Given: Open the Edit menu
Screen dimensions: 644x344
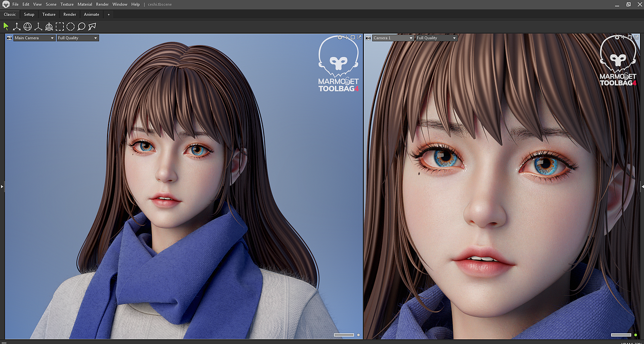Looking at the screenshot, I should coord(26,4).
